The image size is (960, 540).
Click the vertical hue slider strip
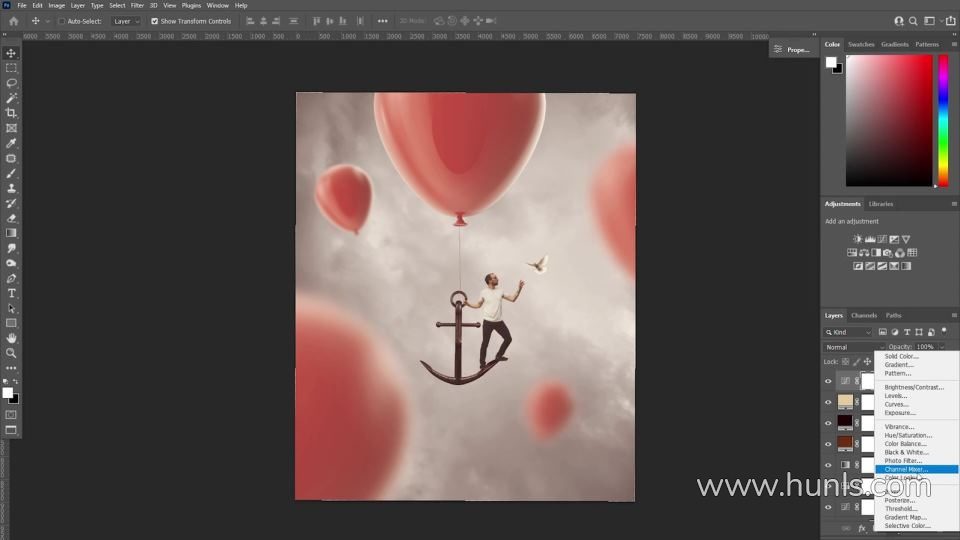(942, 120)
